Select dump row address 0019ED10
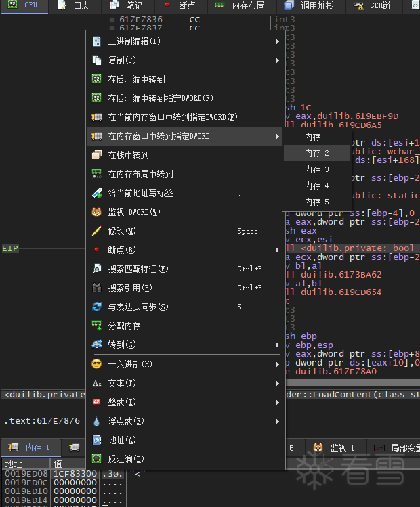 [26, 491]
